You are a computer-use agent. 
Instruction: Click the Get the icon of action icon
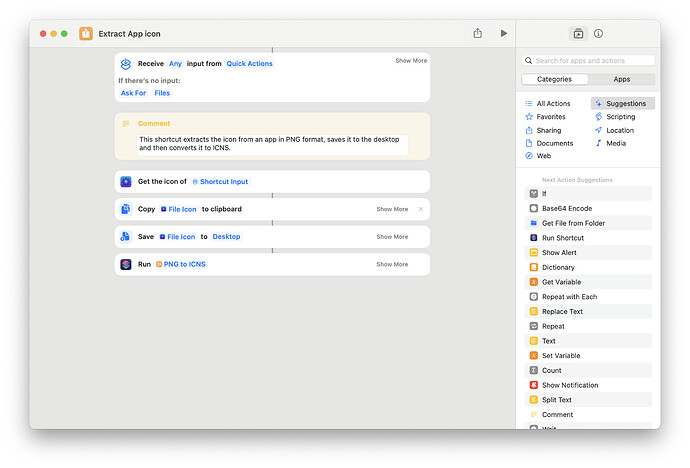click(x=126, y=181)
